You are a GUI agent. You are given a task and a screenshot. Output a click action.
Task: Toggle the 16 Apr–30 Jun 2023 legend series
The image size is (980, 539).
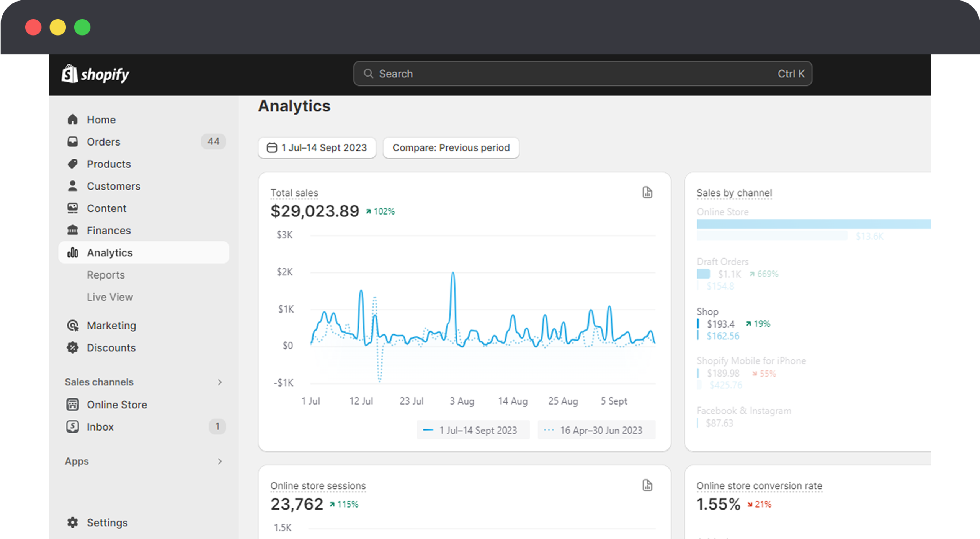tap(596, 430)
